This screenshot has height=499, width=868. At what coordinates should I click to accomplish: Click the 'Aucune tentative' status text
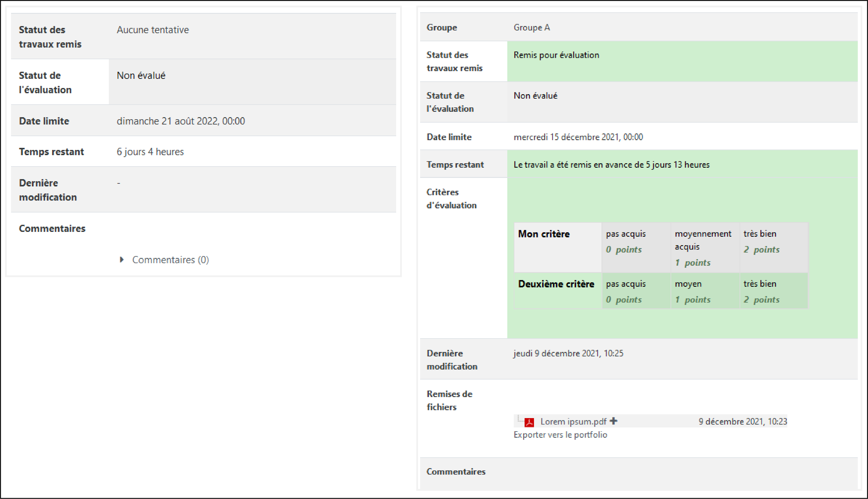tap(152, 30)
